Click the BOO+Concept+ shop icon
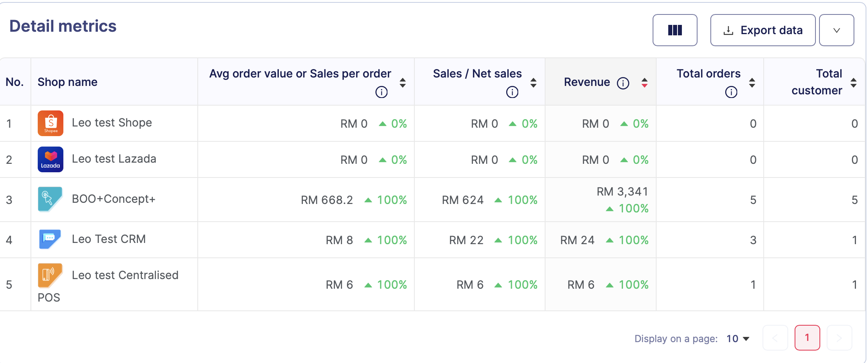 pyautogui.click(x=50, y=199)
